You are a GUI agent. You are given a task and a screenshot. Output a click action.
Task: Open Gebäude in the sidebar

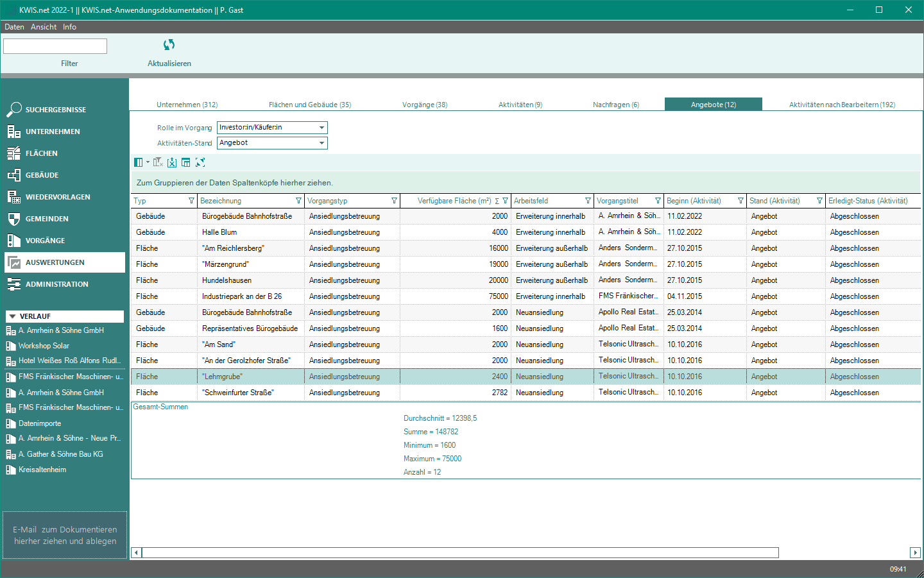[x=64, y=175]
